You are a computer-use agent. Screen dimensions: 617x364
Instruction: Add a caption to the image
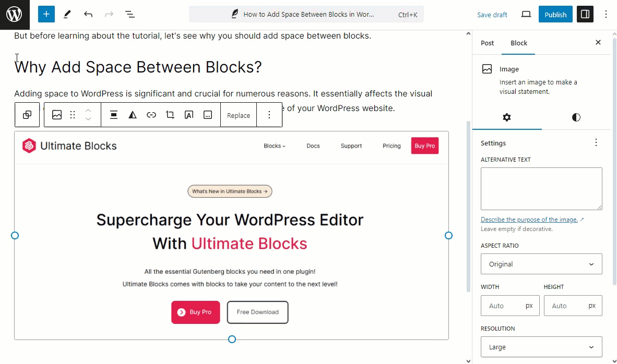208,115
